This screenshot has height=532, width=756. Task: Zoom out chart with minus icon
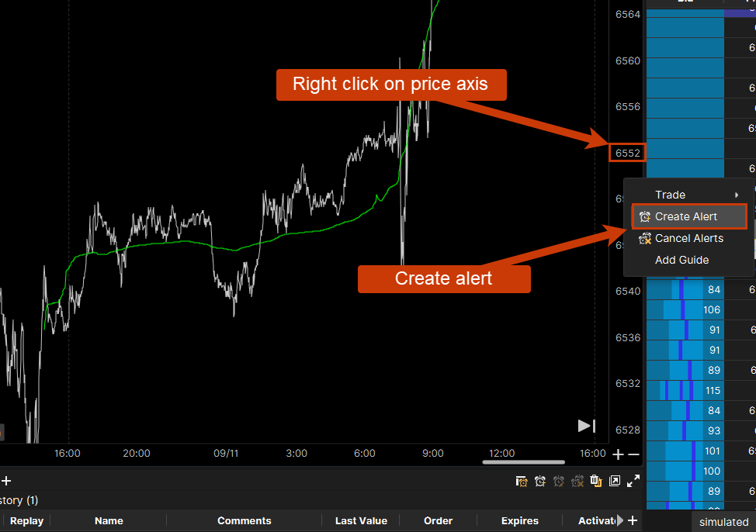(633, 454)
